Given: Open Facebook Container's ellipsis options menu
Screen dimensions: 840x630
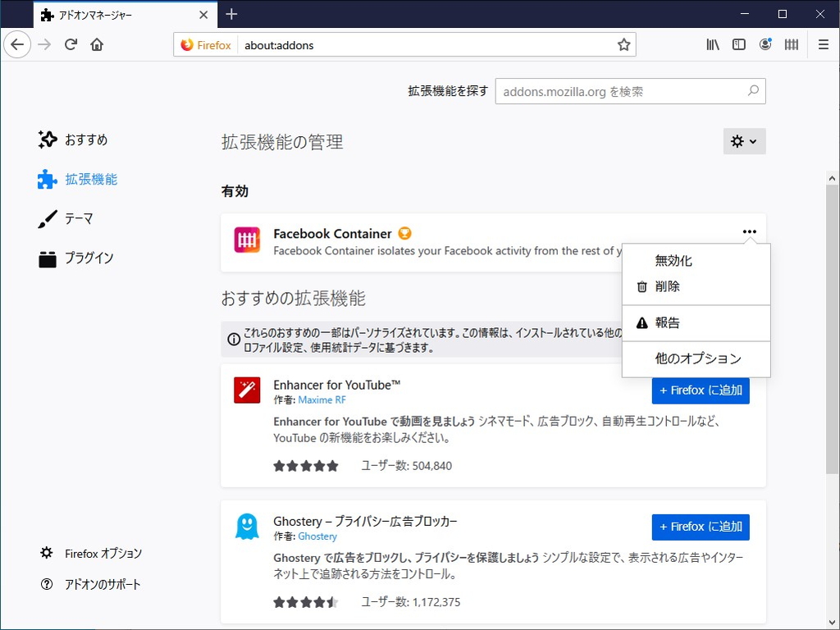Looking at the screenshot, I should (749, 231).
